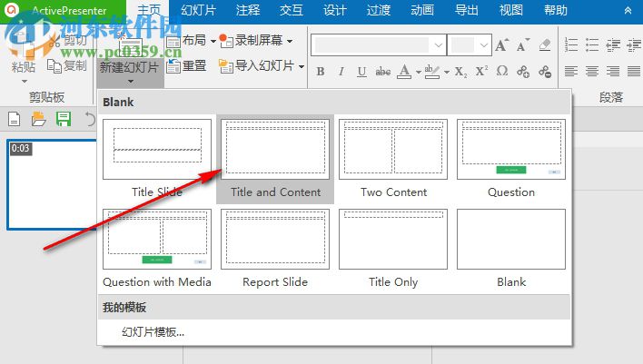Open font family dropdown
Viewport: 643px width, 364px height.
[438, 45]
